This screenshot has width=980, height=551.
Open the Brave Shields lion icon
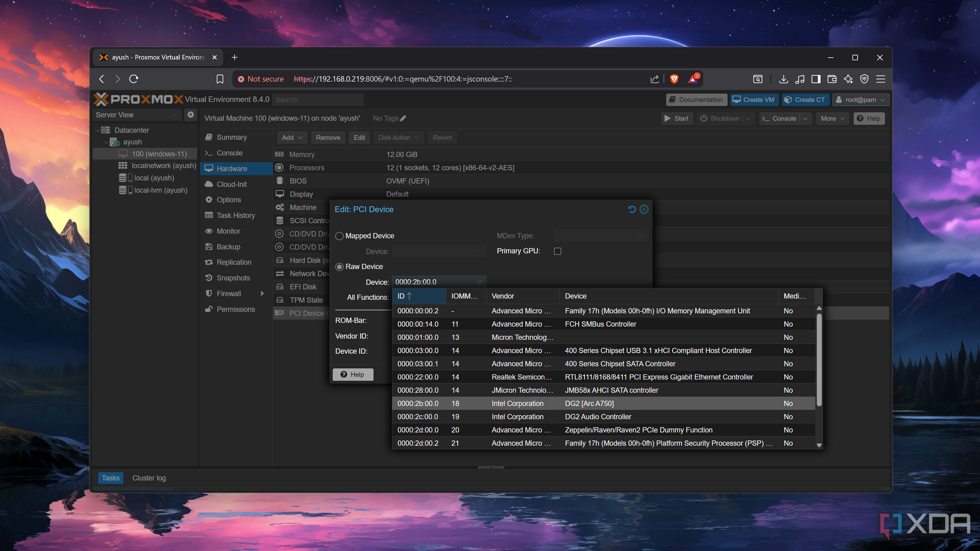[674, 79]
